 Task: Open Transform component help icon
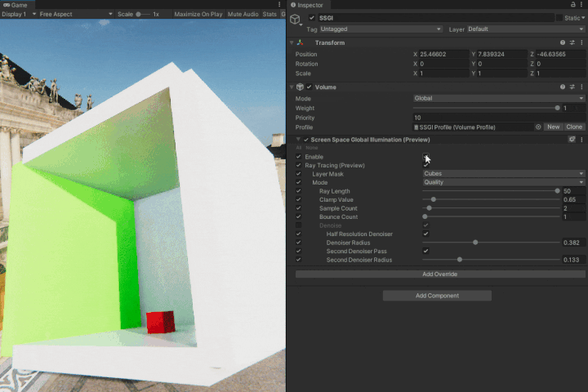tap(563, 42)
